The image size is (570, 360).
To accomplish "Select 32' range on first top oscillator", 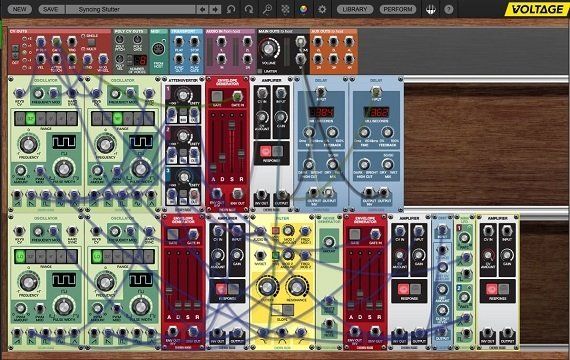I will point(30,118).
